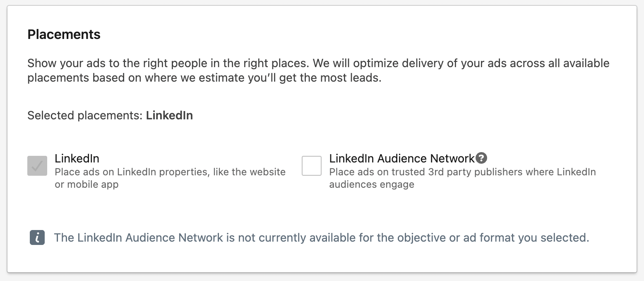Click the "LinkedIn" checkbox label text

pos(77,158)
